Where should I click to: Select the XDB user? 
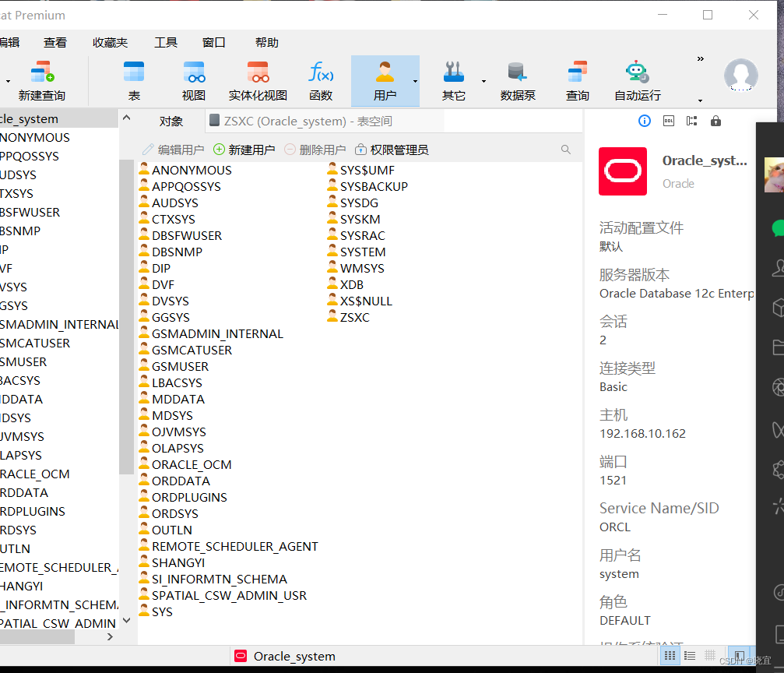pos(346,285)
